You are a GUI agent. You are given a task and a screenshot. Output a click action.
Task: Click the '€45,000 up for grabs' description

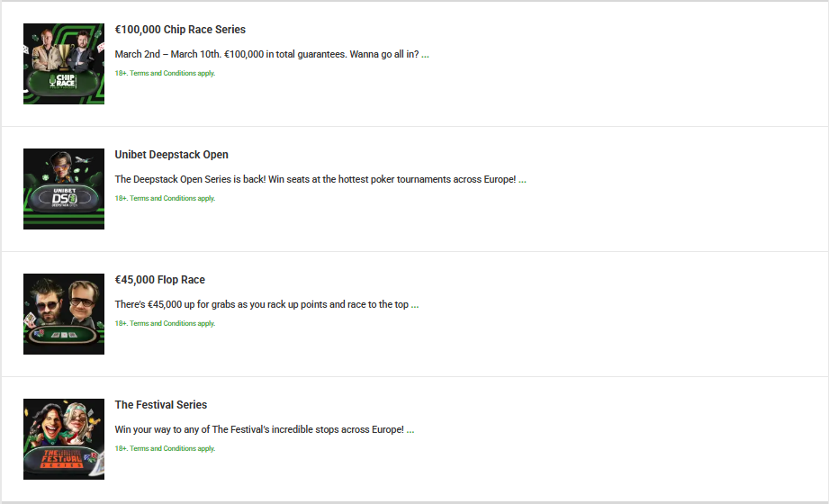pyautogui.click(x=261, y=304)
